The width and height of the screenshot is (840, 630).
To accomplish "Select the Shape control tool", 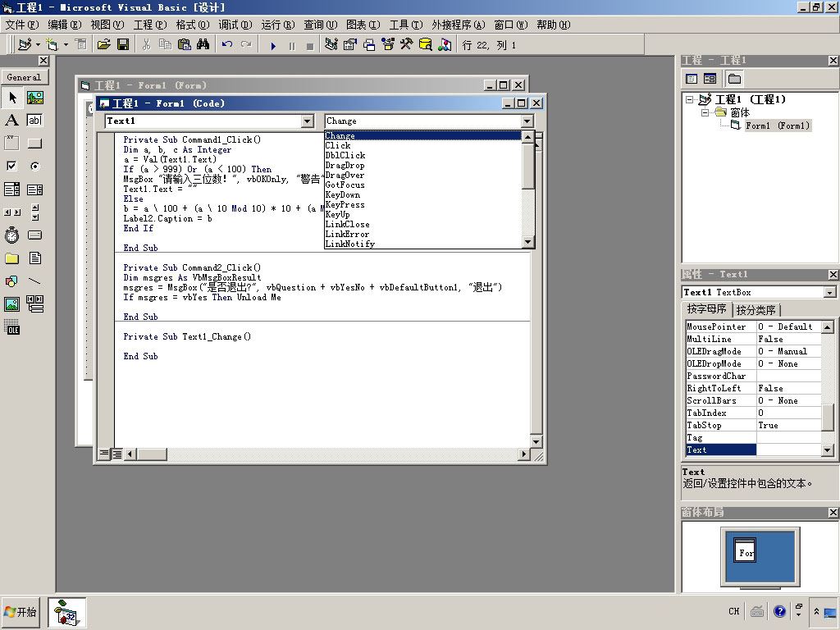I will pos(12,281).
